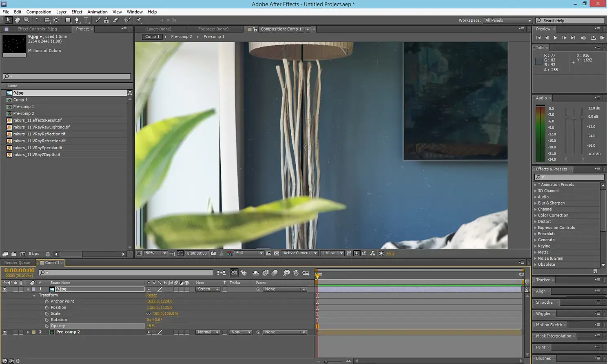Switch to the Render Queue tab

(17, 263)
